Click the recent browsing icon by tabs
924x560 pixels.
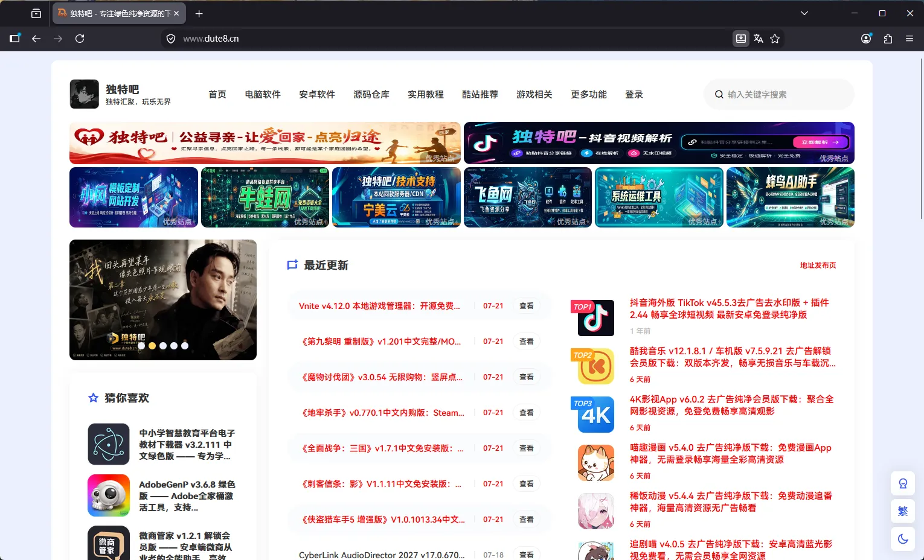36,13
